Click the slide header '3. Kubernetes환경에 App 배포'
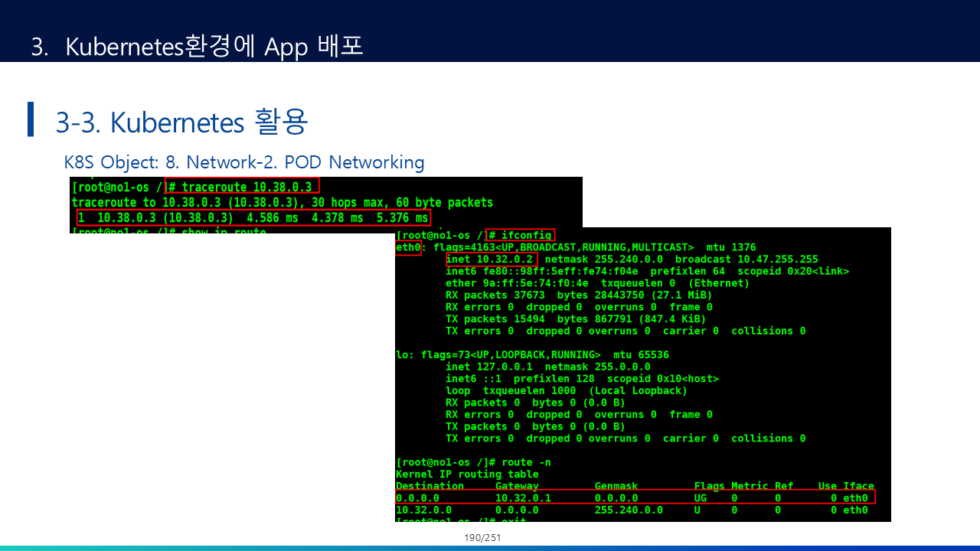 click(197, 46)
